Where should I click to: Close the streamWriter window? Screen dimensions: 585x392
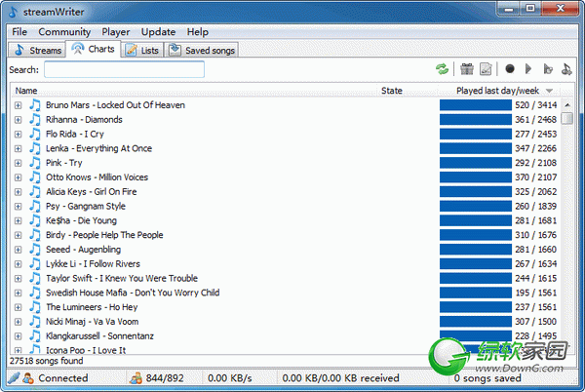[560, 8]
